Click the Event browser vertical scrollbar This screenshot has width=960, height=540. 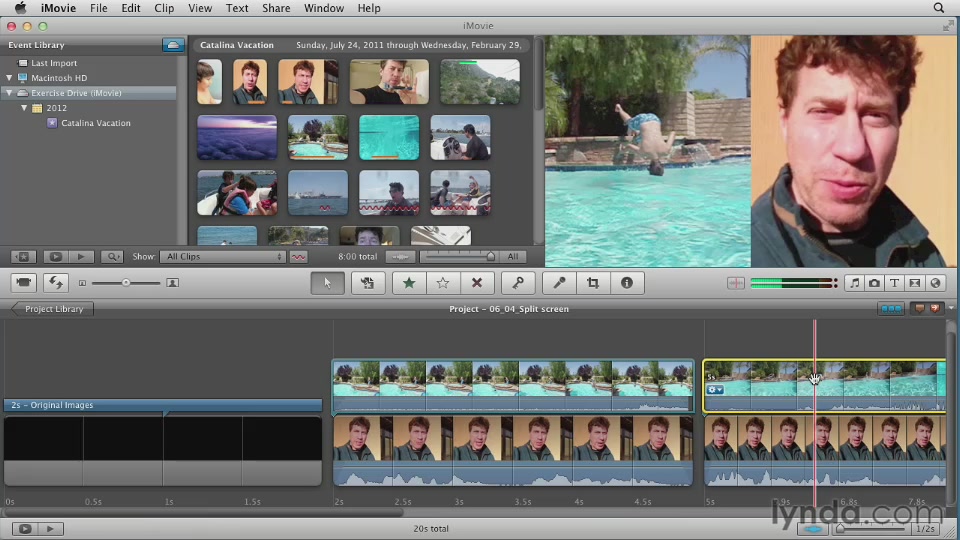[538, 77]
